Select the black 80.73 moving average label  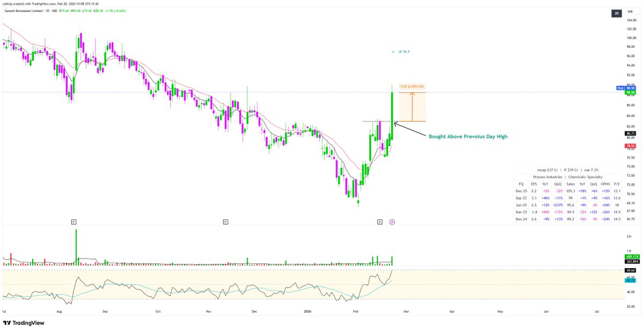[630, 134]
